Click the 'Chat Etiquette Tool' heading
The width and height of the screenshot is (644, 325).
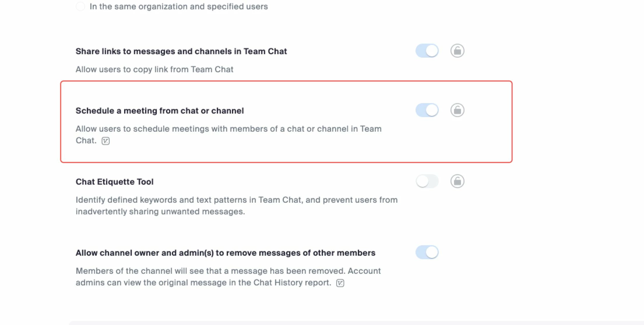[114, 182]
